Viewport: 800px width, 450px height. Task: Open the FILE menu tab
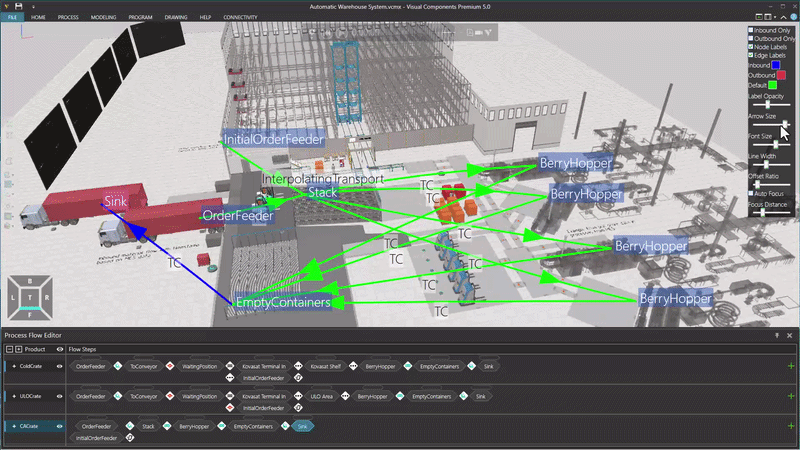[12, 17]
